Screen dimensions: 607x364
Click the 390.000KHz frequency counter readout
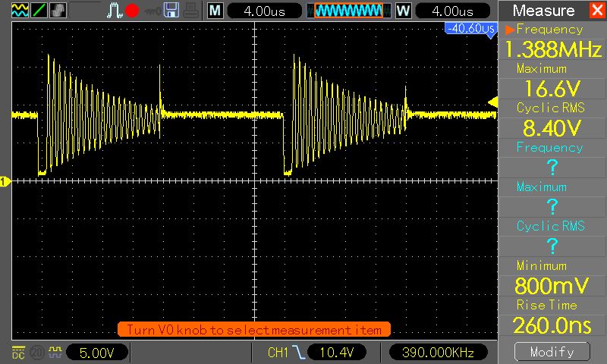coord(437,352)
